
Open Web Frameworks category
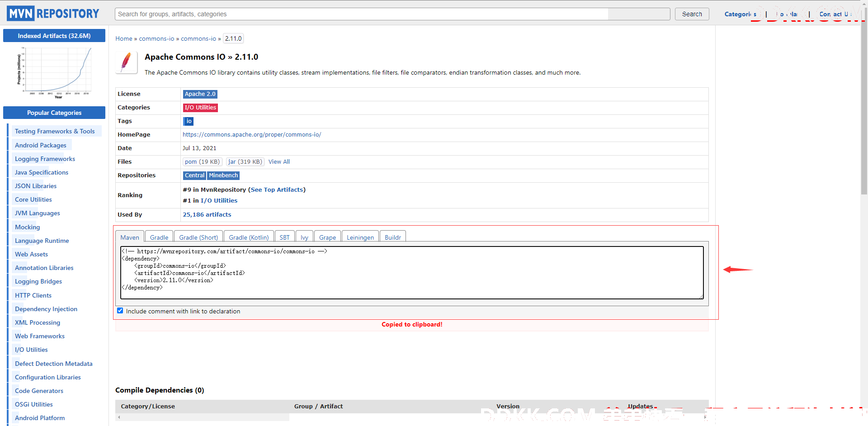pyautogui.click(x=40, y=336)
